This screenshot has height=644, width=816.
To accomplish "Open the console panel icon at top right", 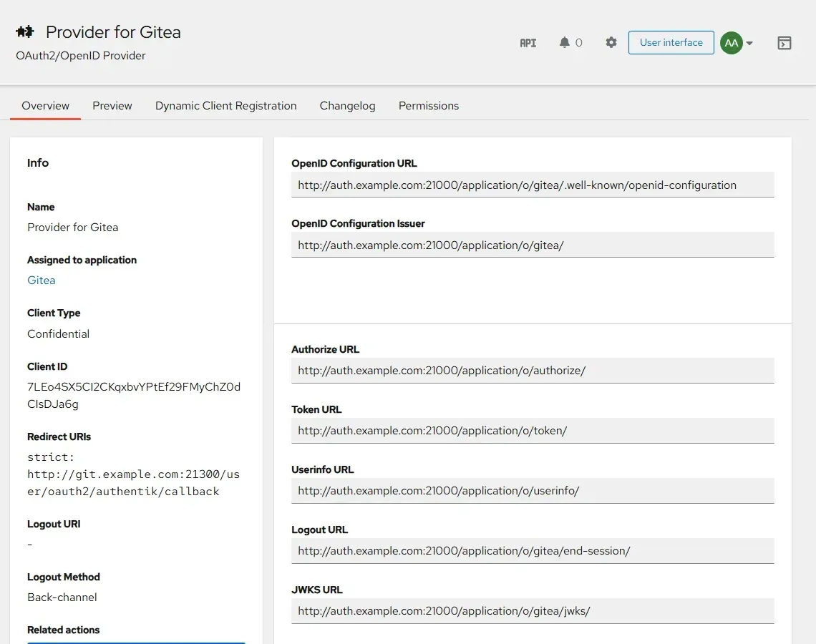I will (785, 43).
